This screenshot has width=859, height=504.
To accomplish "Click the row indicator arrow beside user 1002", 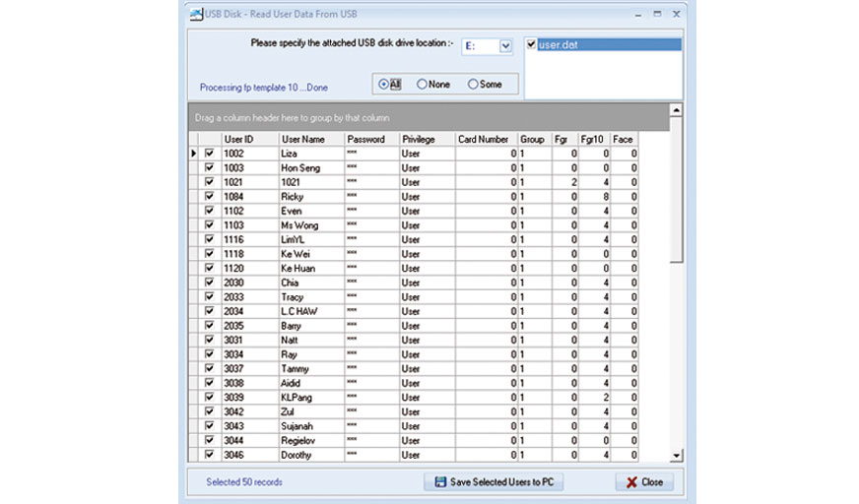I will [194, 154].
